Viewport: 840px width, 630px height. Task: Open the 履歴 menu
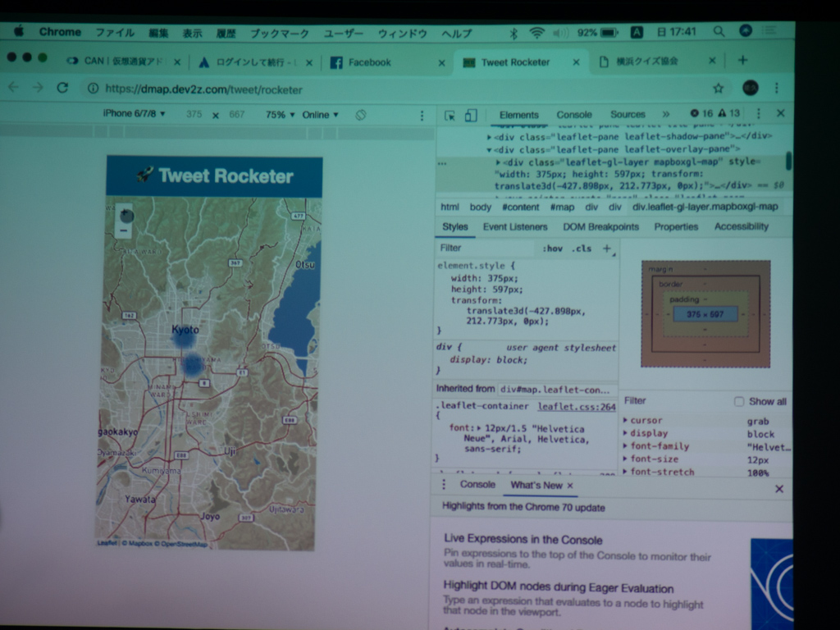tap(226, 33)
